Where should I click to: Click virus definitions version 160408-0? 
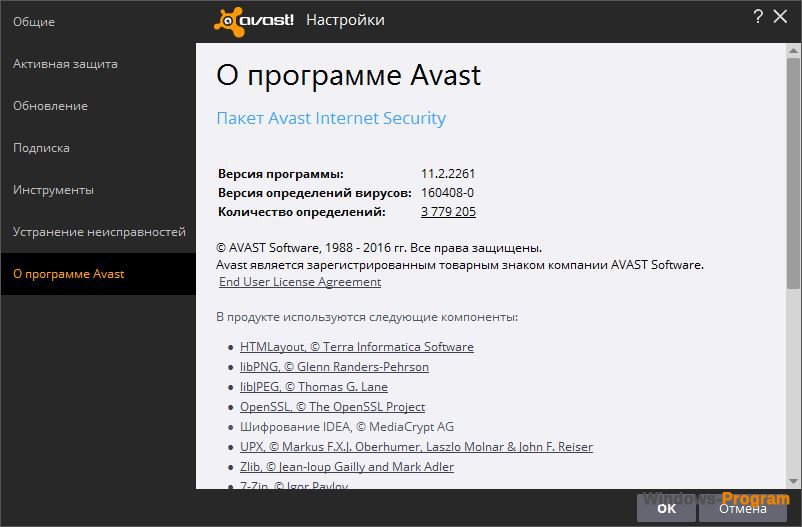tap(448, 192)
